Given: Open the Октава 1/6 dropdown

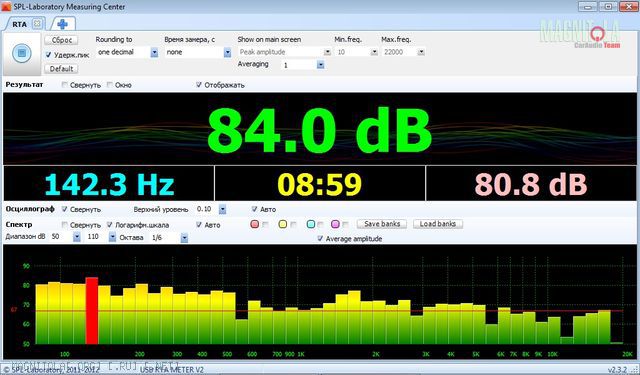Looking at the screenshot, I should pos(184,237).
